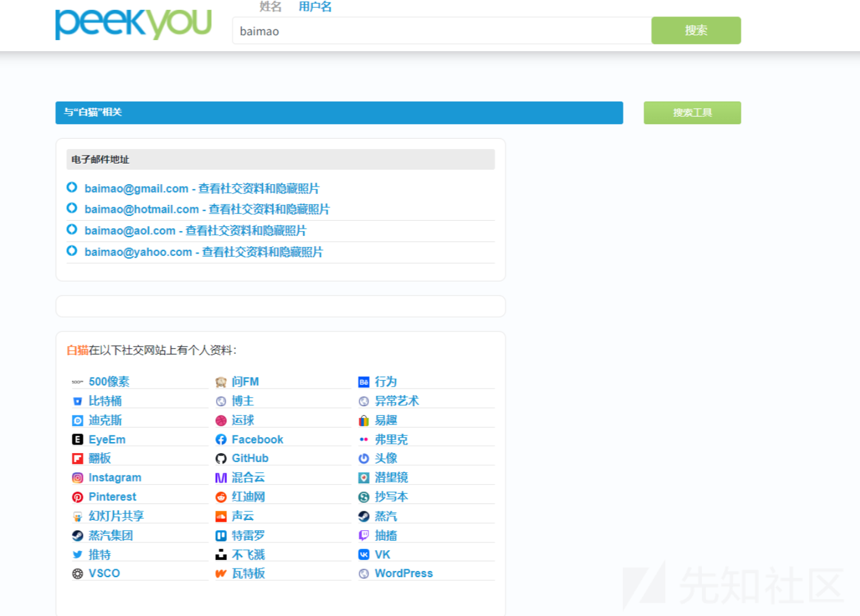860x616 pixels.
Task: Click the 头像 Gravatar icon
Action: 364,459
